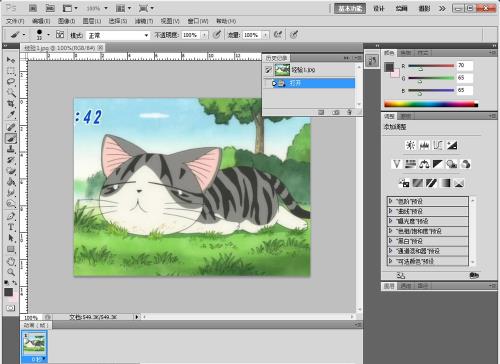Select the Spot Healing Brush tool
500x364 pixels.
(x=11, y=127)
